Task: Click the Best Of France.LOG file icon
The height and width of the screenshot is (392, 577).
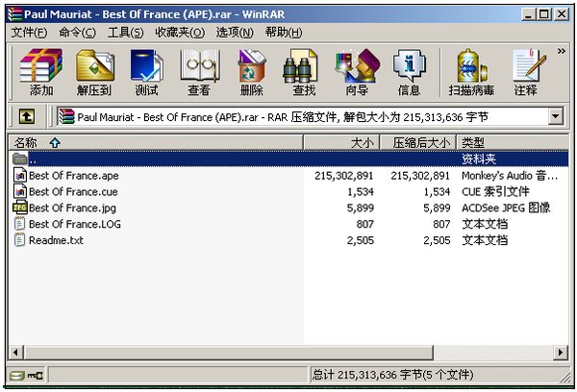Action: (x=20, y=224)
